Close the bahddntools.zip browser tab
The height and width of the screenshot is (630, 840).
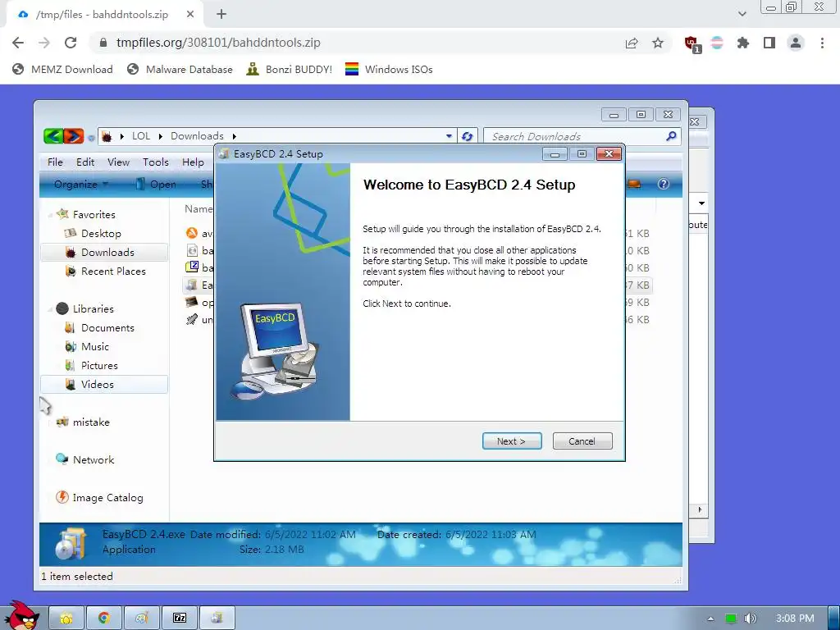[190, 15]
